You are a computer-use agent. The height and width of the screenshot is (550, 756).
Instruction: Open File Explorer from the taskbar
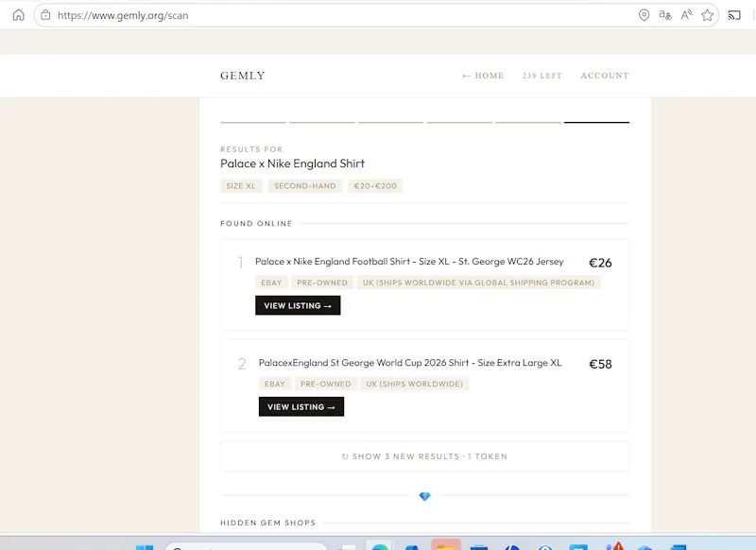(446, 545)
